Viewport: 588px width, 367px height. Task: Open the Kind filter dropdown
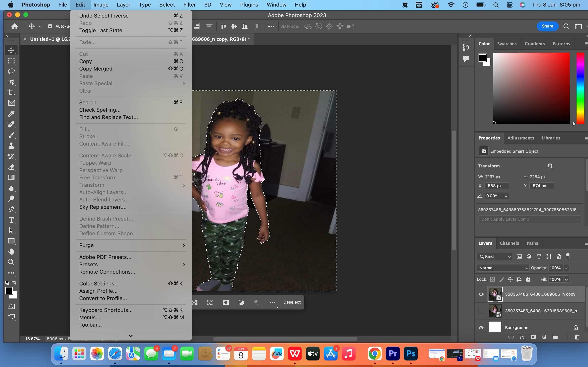tap(494, 256)
